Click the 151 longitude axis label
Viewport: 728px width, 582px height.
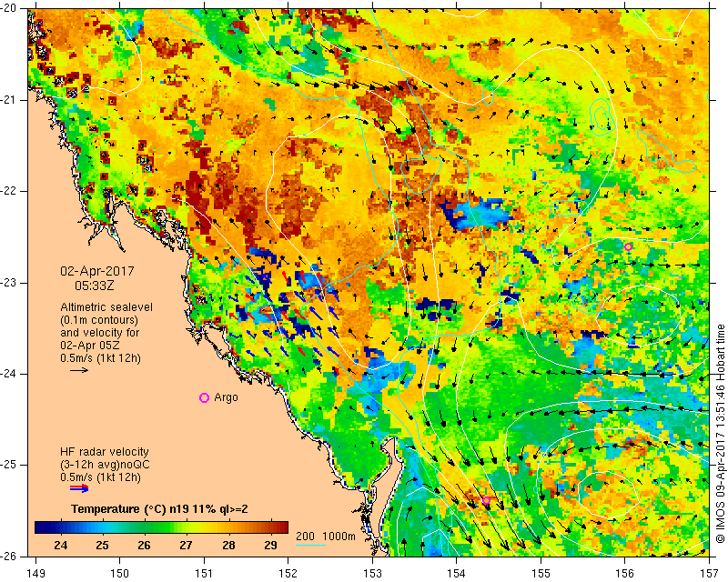[x=204, y=573]
